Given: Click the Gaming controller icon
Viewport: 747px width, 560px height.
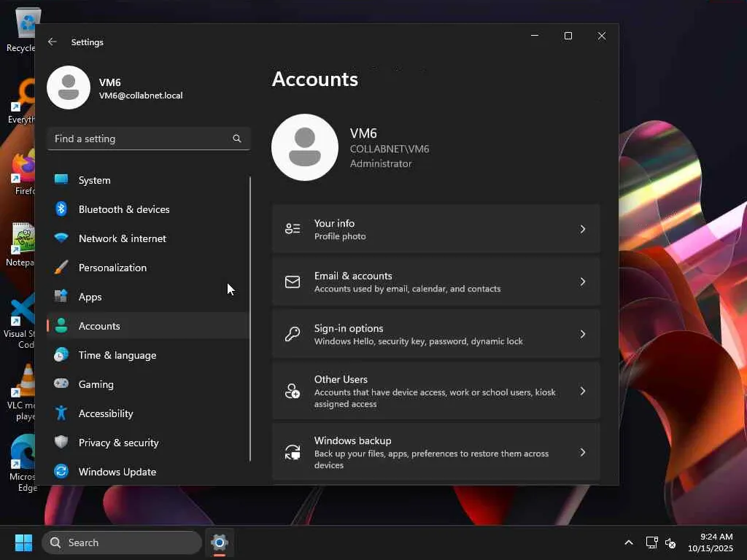Looking at the screenshot, I should (x=61, y=384).
